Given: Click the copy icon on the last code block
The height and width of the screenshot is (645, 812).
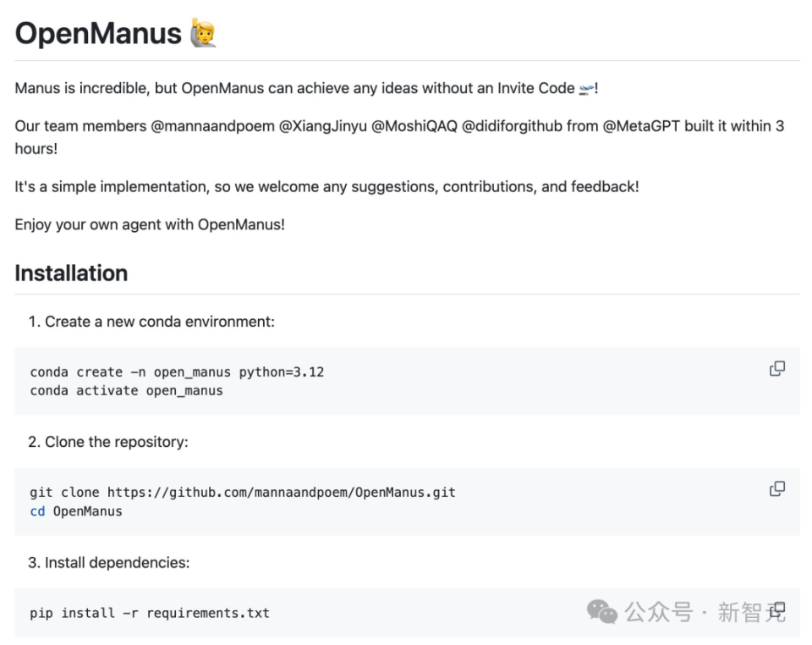Looking at the screenshot, I should tap(776, 609).
